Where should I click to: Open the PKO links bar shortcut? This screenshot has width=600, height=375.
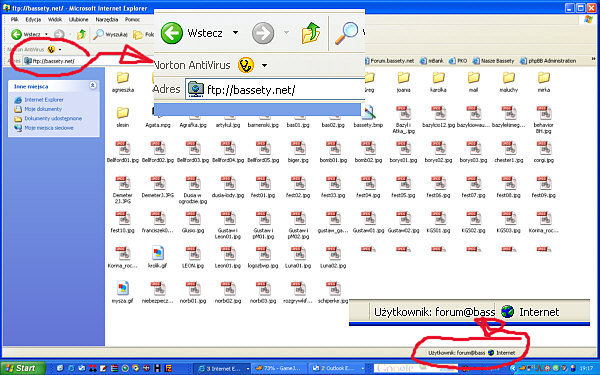(x=458, y=60)
